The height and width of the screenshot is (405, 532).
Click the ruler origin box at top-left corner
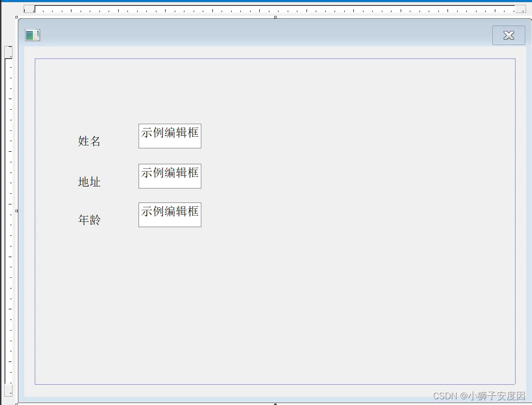(x=28, y=8)
